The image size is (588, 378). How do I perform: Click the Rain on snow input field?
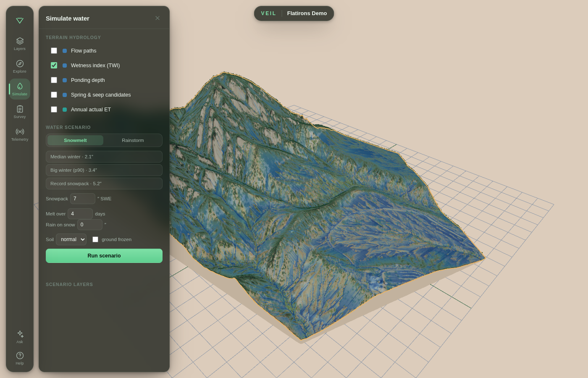90,225
